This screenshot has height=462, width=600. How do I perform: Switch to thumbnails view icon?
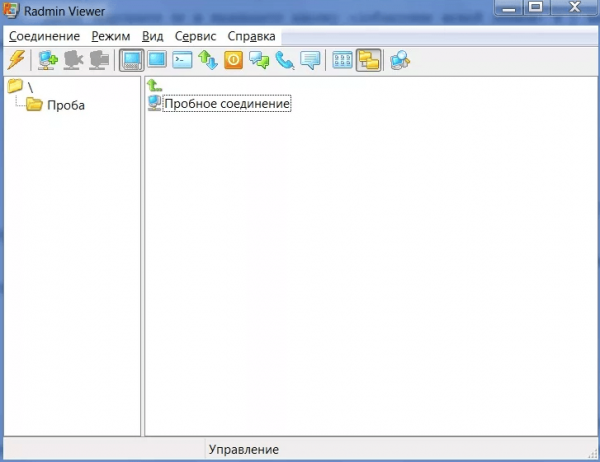click(x=342, y=60)
